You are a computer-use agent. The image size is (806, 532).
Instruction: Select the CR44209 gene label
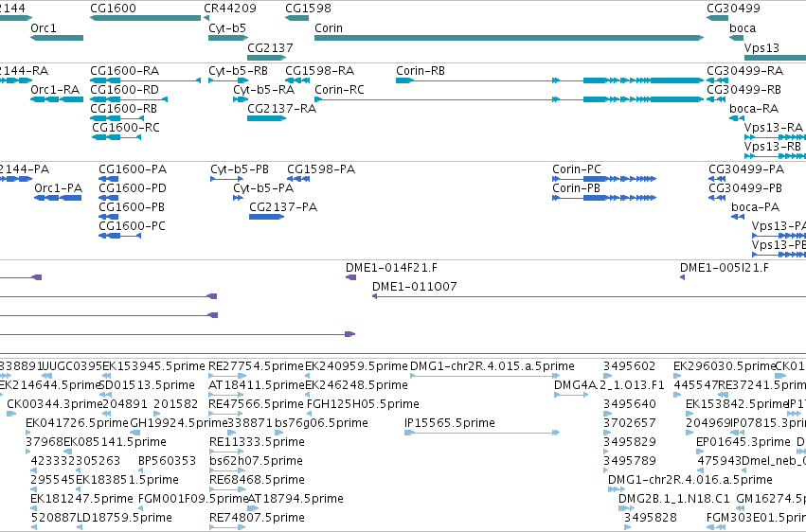pyautogui.click(x=230, y=9)
